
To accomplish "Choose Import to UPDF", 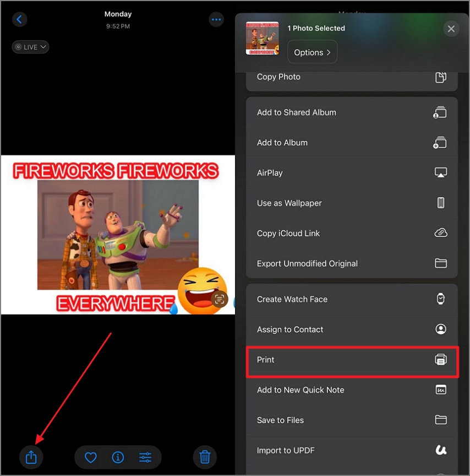I will pyautogui.click(x=352, y=450).
